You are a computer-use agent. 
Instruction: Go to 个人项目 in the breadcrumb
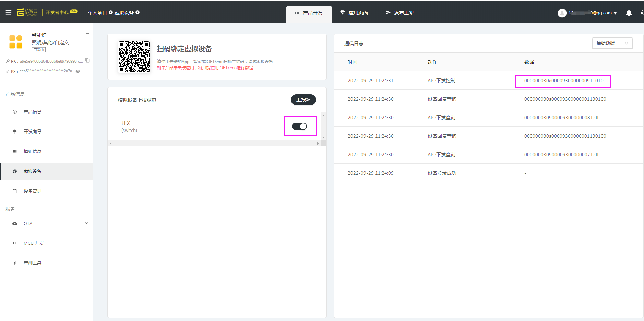click(98, 12)
